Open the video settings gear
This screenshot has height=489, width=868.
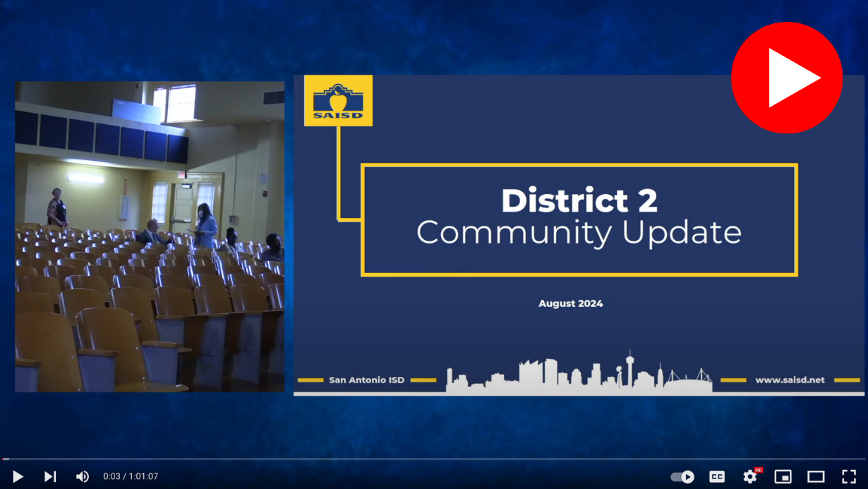750,477
